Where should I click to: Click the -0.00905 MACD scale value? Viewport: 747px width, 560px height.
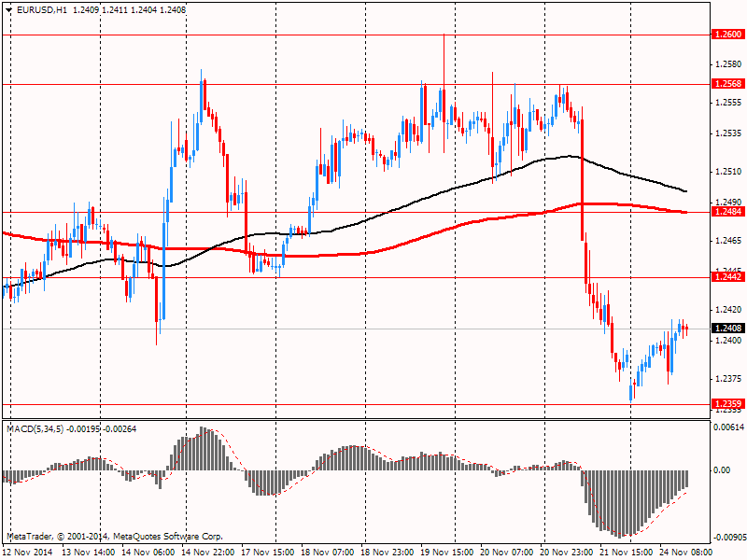(729, 538)
